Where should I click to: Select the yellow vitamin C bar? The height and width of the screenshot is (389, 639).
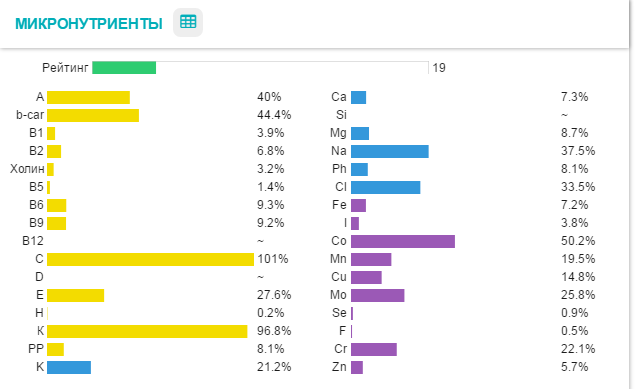pyautogui.click(x=150, y=259)
